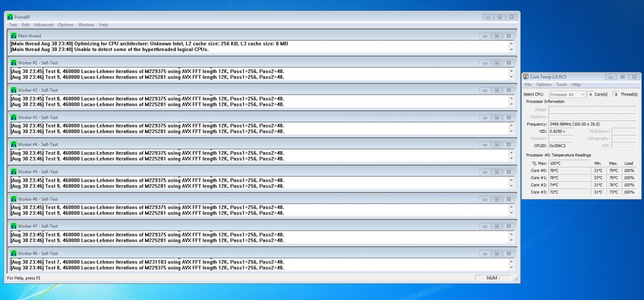Open the Window menu in Prime95
Image resolution: width=644 pixels, height=300 pixels.
[86, 25]
